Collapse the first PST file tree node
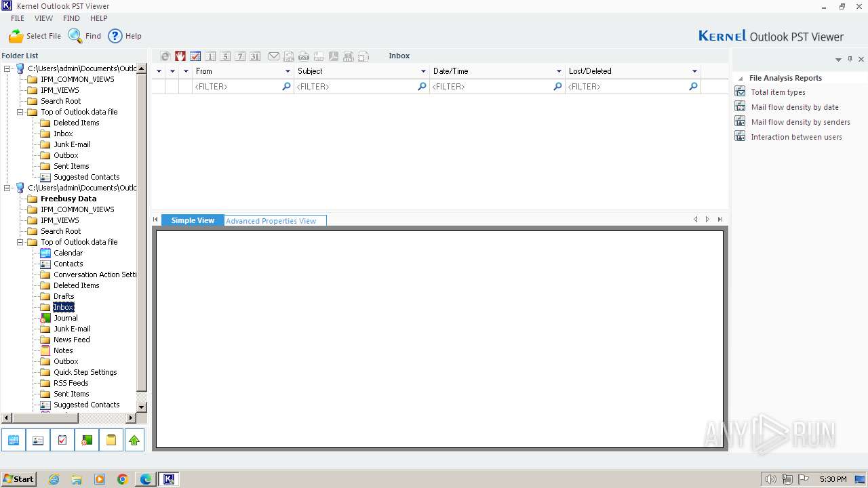Image resolution: width=868 pixels, height=488 pixels. pyautogui.click(x=7, y=68)
